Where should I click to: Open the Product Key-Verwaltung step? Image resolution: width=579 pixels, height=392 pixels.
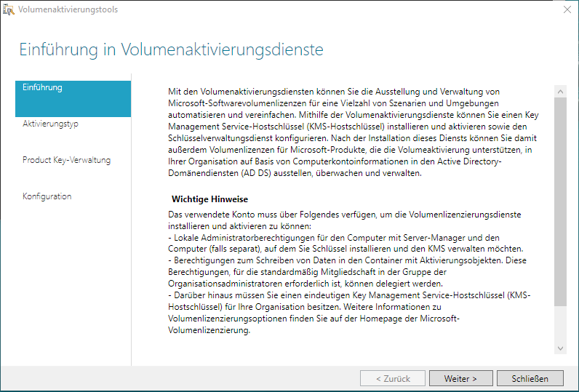(66, 160)
